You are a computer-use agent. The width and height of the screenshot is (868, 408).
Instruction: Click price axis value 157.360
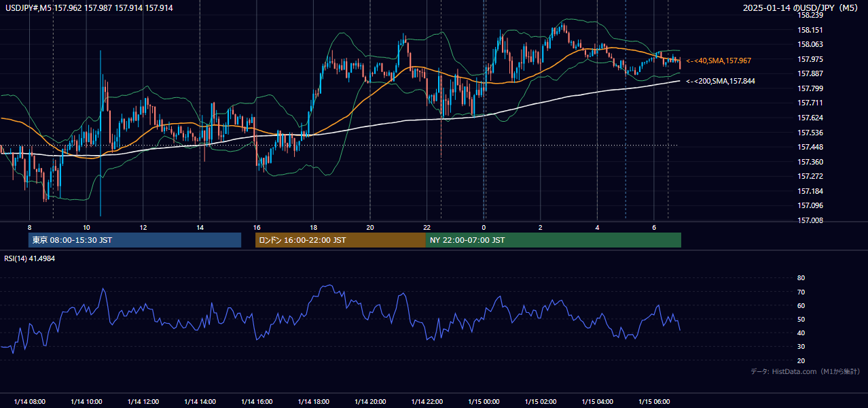point(811,162)
